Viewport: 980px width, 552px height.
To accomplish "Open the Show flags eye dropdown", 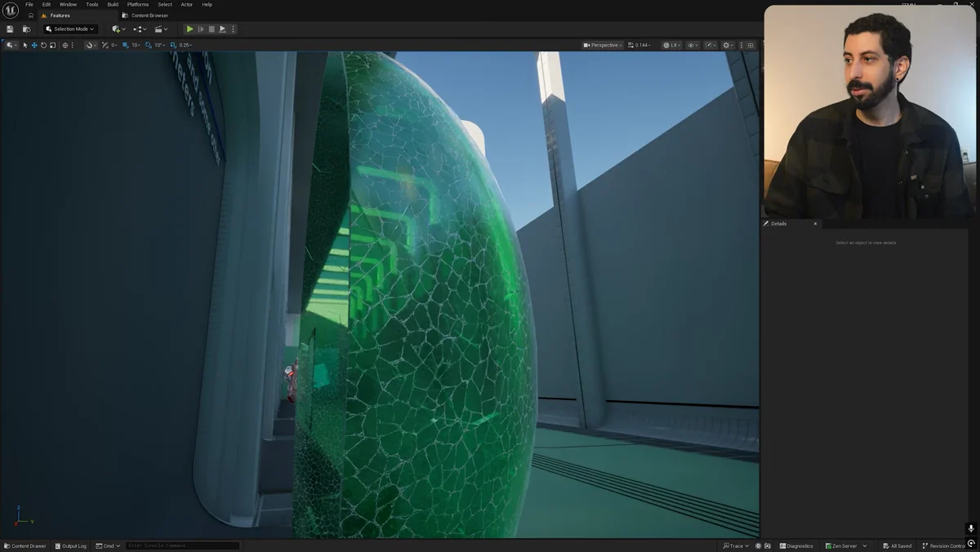I will tap(693, 45).
